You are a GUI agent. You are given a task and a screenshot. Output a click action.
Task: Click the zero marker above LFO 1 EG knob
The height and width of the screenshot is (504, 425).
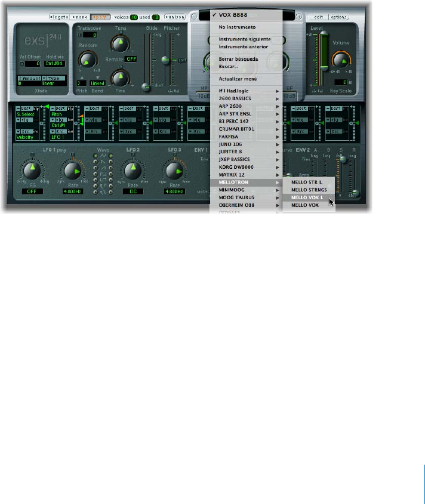click(x=32, y=154)
